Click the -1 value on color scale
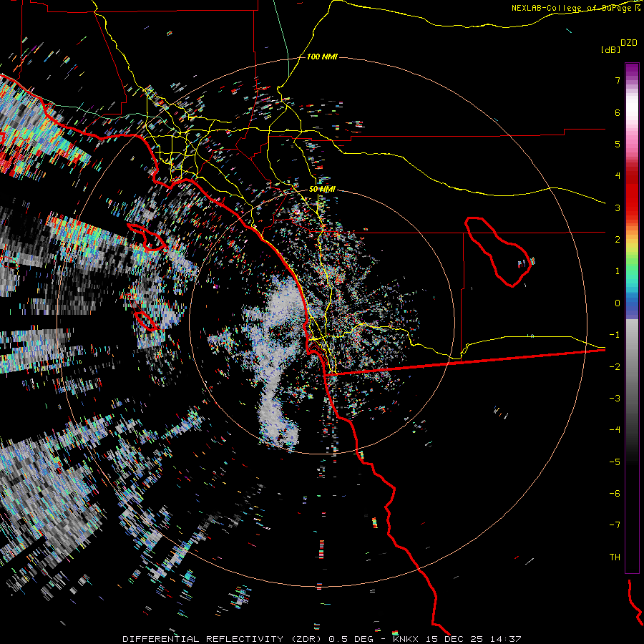 click(615, 335)
